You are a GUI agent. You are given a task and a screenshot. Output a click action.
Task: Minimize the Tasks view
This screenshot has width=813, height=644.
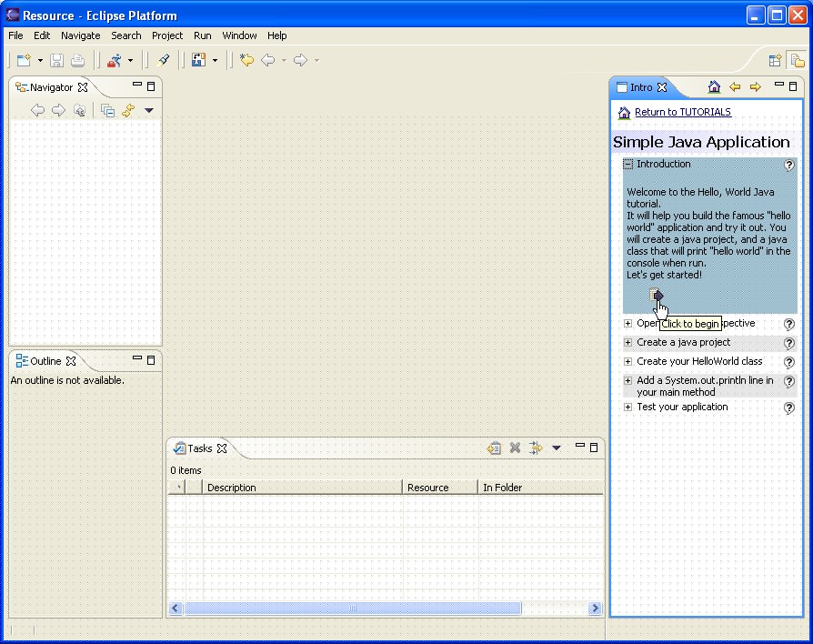(580, 446)
